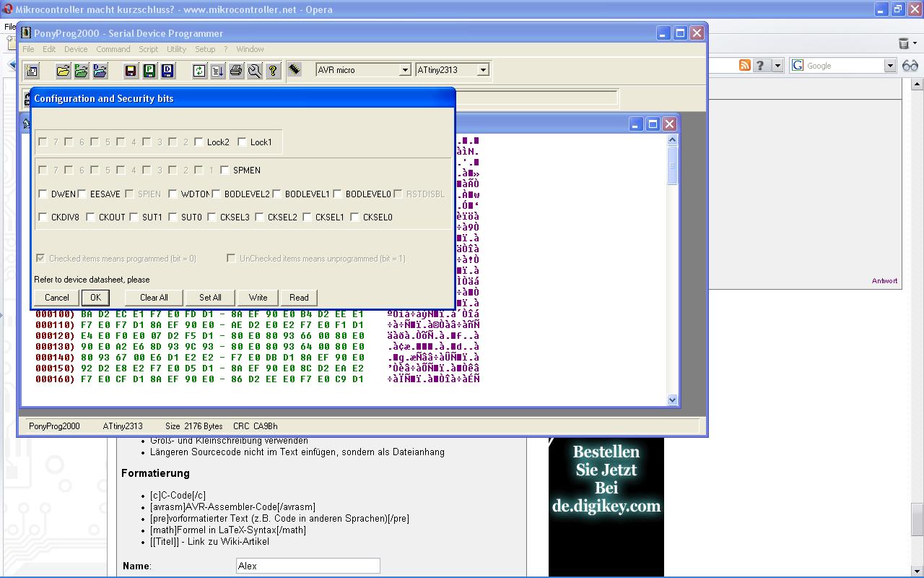Check the CKDIV8 fuse bit
This screenshot has height=578, width=924.
click(x=43, y=217)
